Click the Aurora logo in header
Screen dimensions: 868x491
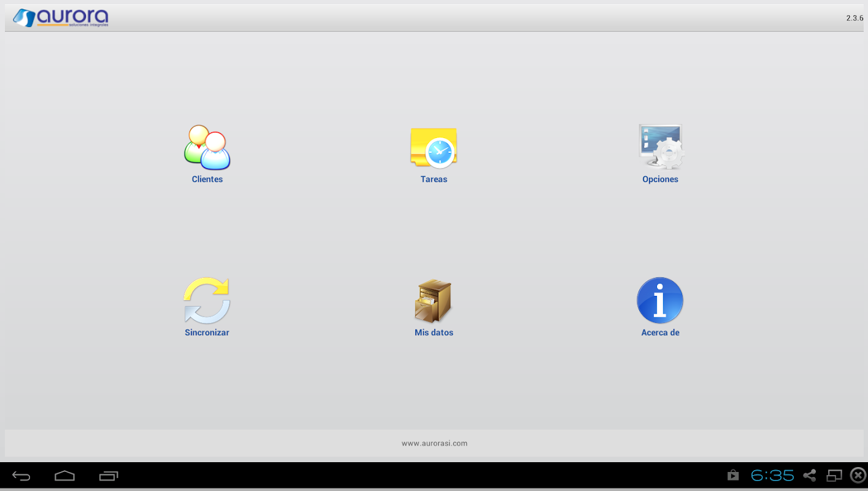click(x=61, y=18)
